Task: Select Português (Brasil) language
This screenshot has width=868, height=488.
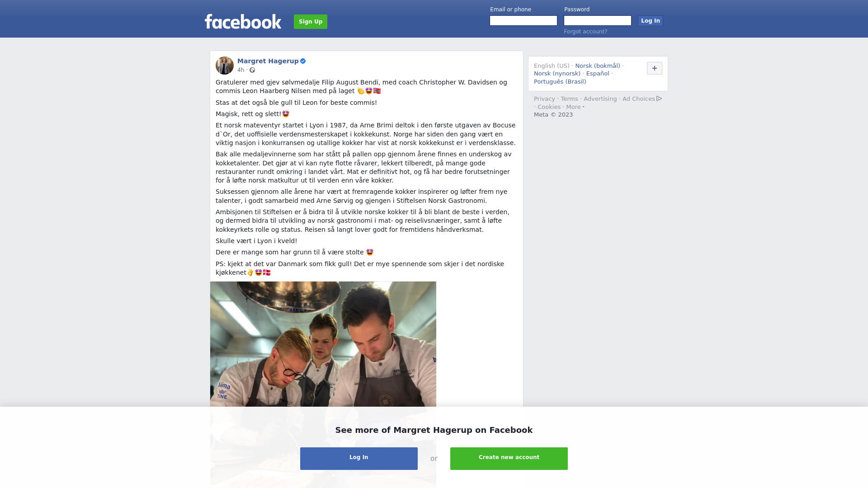Action: pos(560,82)
